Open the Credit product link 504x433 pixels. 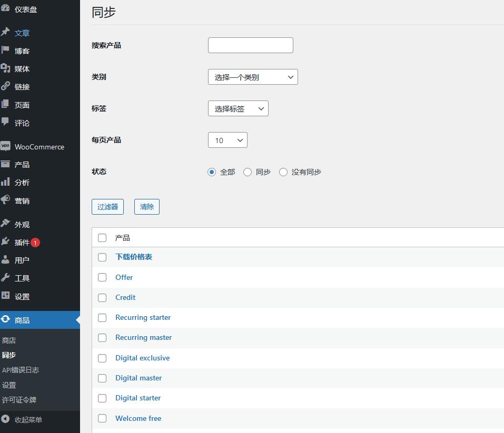[x=125, y=297]
